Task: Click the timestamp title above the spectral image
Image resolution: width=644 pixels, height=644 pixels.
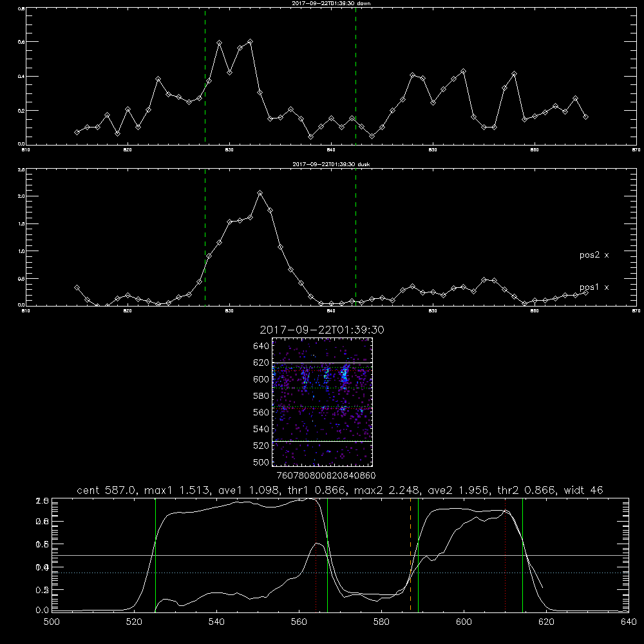Action: click(x=322, y=330)
